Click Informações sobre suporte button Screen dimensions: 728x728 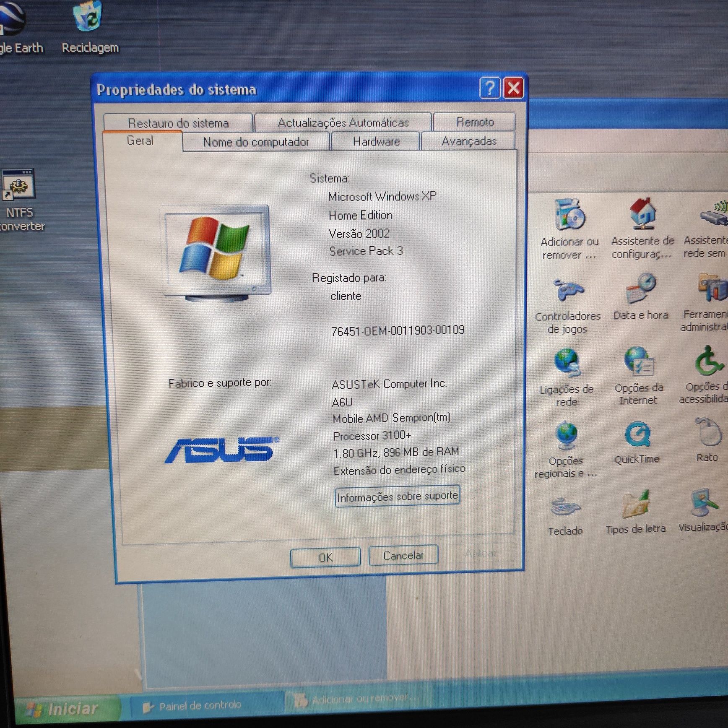[x=397, y=497]
